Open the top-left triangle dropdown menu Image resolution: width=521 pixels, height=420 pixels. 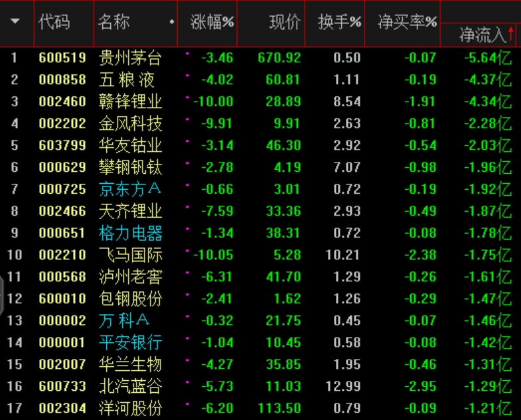pyautogui.click(x=15, y=22)
